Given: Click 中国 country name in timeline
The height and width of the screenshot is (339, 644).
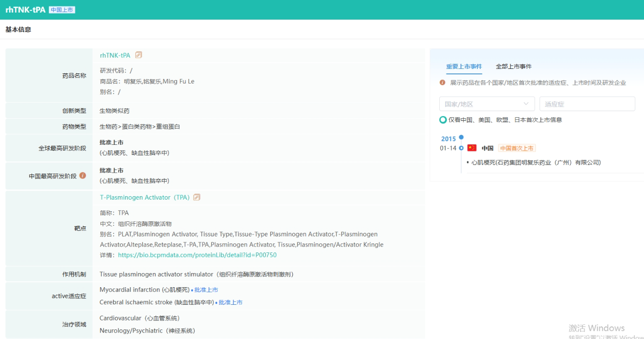Looking at the screenshot, I should (x=487, y=148).
